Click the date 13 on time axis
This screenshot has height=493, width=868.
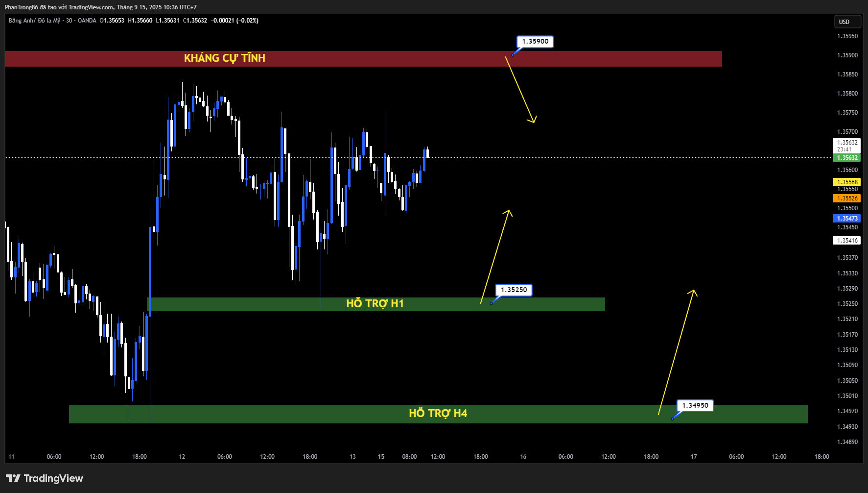point(352,457)
